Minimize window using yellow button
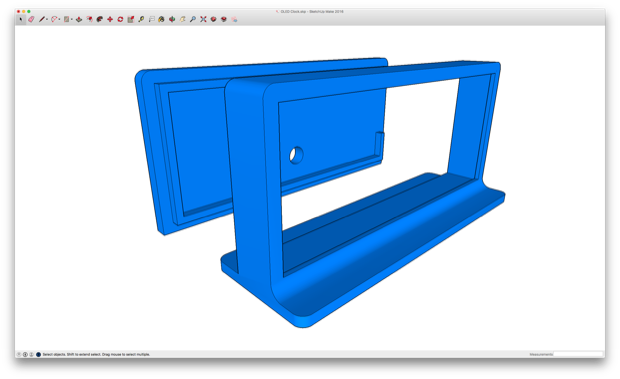Screen dimensions: 620x379 (x=24, y=11)
